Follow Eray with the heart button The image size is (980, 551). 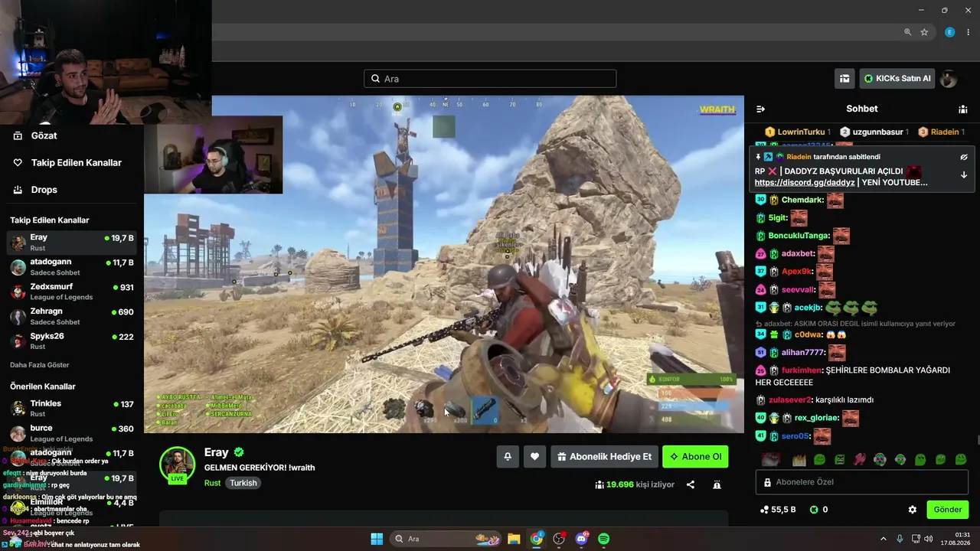coord(534,457)
